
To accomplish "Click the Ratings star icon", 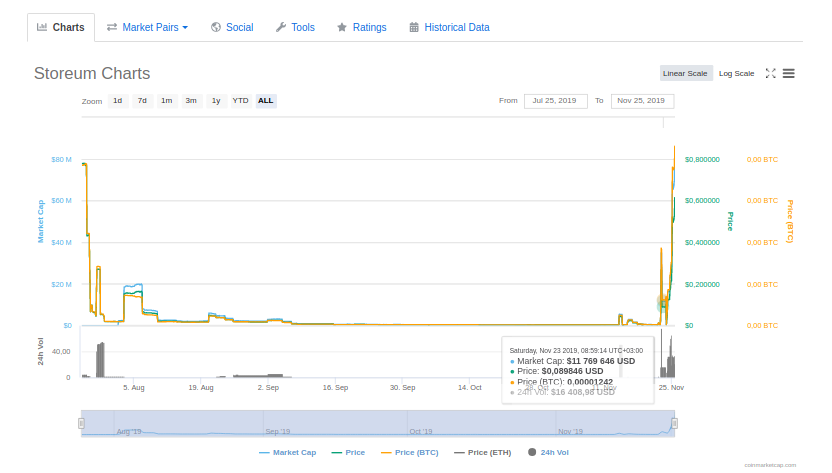I will (x=342, y=27).
